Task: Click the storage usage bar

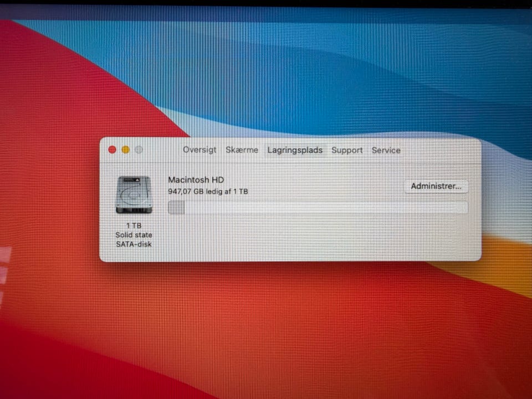Action: coord(318,207)
